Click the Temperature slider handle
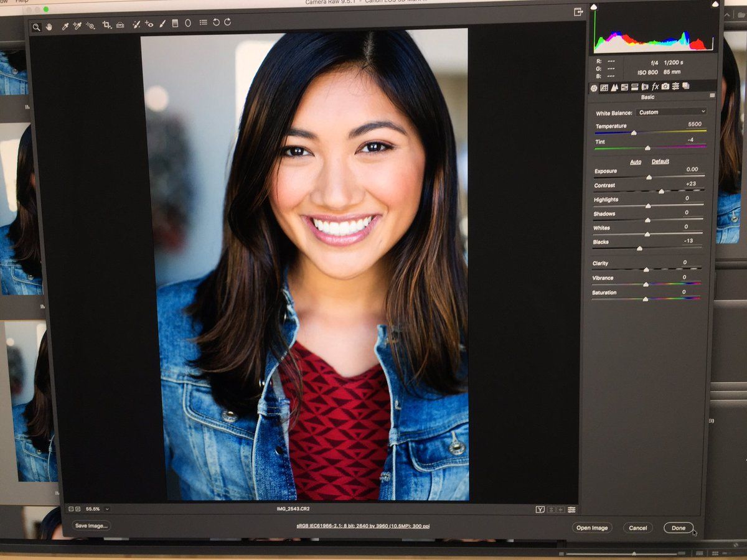The width and height of the screenshot is (747, 560). coord(634,133)
